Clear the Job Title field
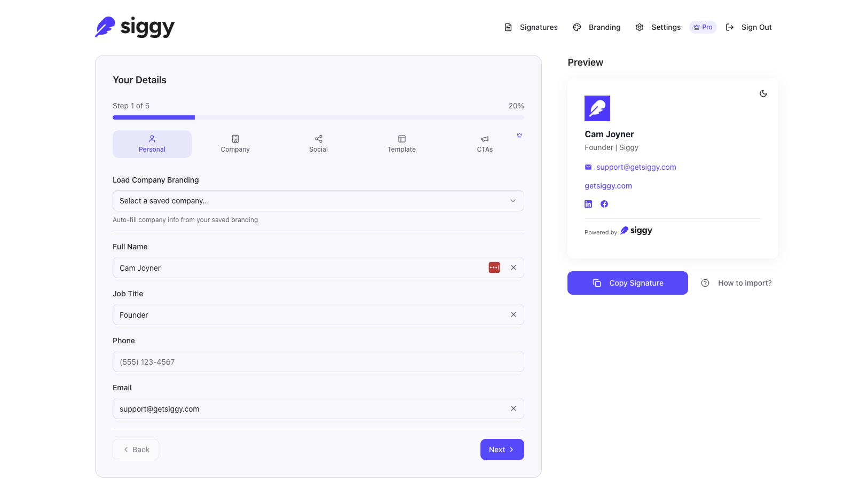This screenshot has width=868, height=496. pyautogui.click(x=513, y=314)
